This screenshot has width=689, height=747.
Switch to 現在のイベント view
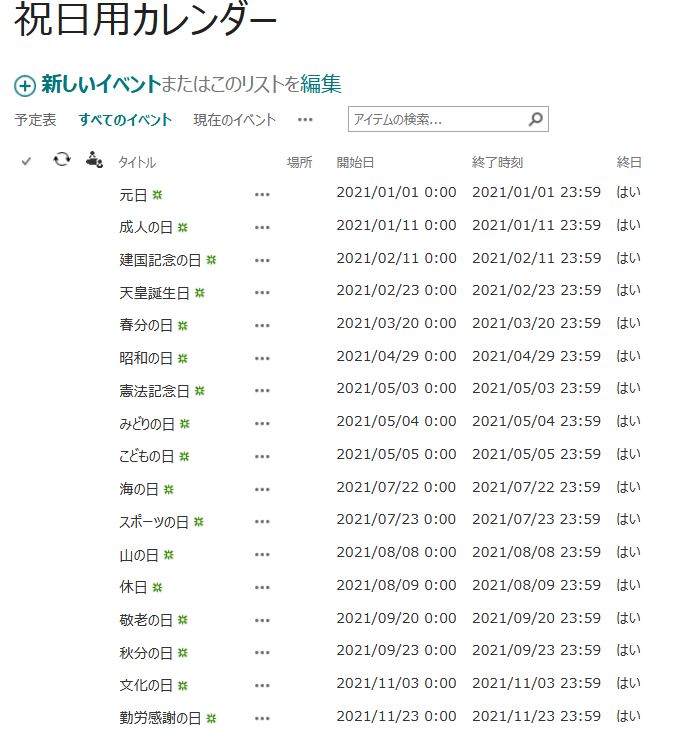pos(234,120)
